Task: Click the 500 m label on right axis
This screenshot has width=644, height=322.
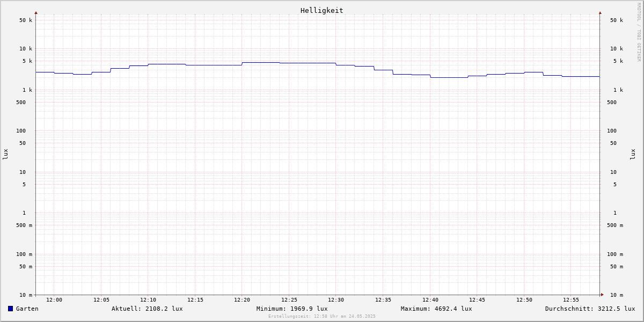Action: pos(615,225)
